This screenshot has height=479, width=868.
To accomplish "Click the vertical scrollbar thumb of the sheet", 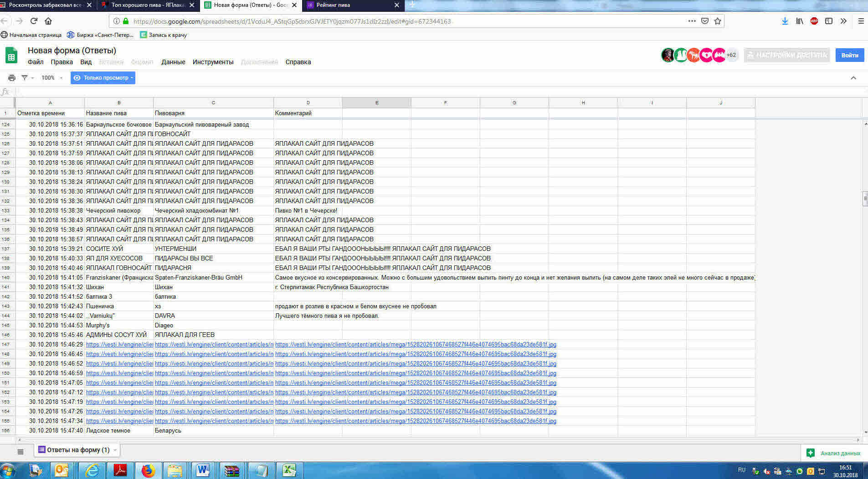I will pos(865,199).
